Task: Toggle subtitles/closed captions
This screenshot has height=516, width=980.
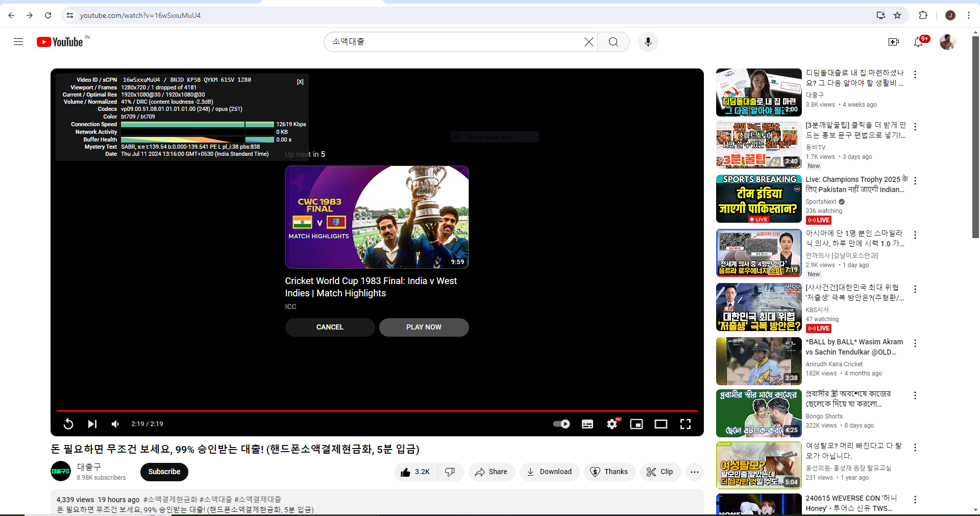Action: (587, 424)
